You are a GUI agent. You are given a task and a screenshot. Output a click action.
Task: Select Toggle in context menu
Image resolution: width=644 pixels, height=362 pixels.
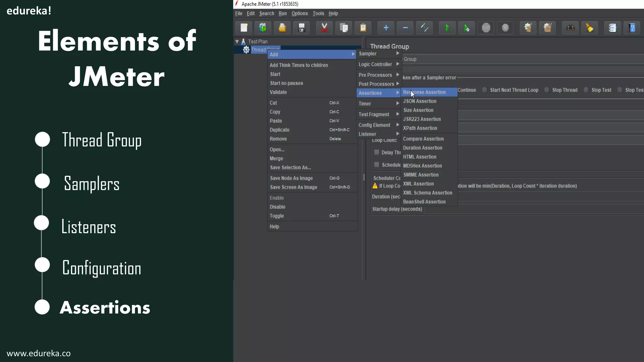point(312,216)
